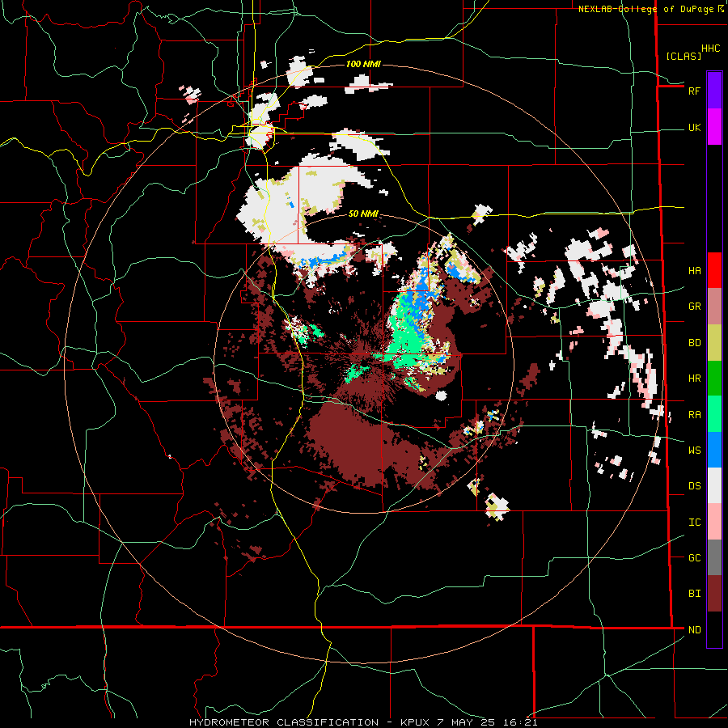
Task: Click the 50 NMI range ring label
Action: point(363,214)
